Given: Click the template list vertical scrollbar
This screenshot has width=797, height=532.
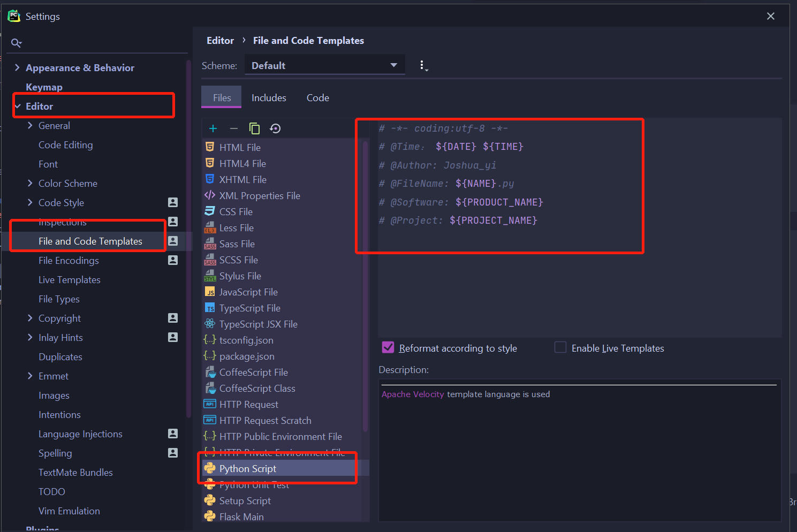Looking at the screenshot, I should tap(366, 286).
